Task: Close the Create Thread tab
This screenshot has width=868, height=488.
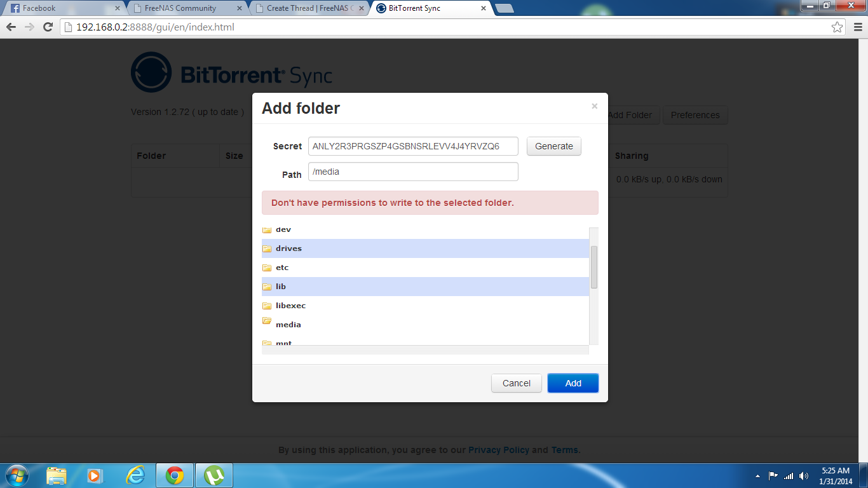Action: coord(362,8)
